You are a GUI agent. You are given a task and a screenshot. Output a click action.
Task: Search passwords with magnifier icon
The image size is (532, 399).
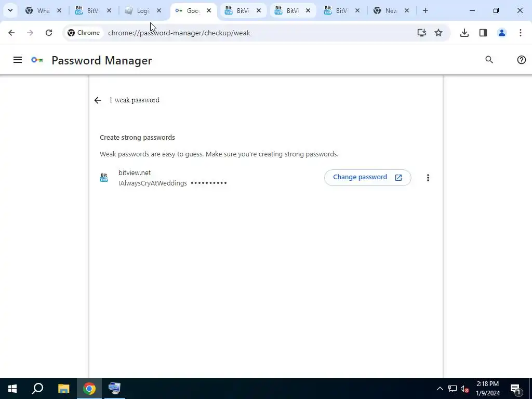489,60
